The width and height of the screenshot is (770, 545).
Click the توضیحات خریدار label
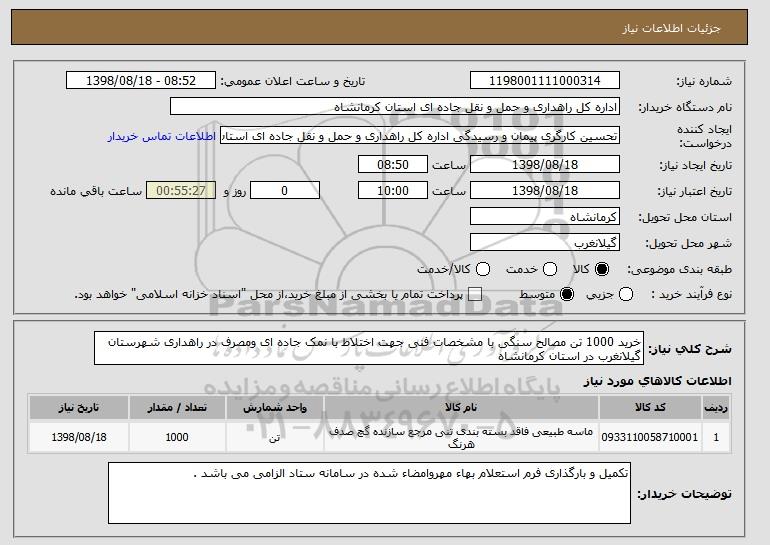tap(684, 494)
